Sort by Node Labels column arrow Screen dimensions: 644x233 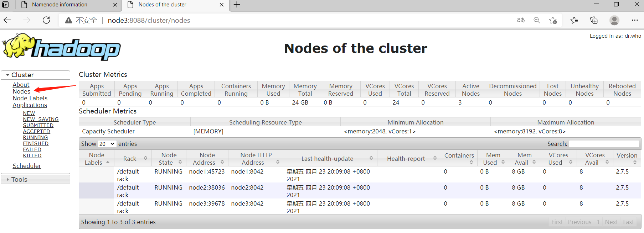tap(108, 163)
